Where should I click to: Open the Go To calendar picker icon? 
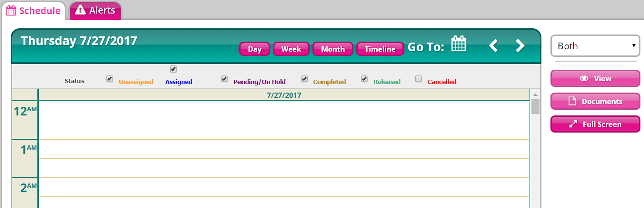458,44
